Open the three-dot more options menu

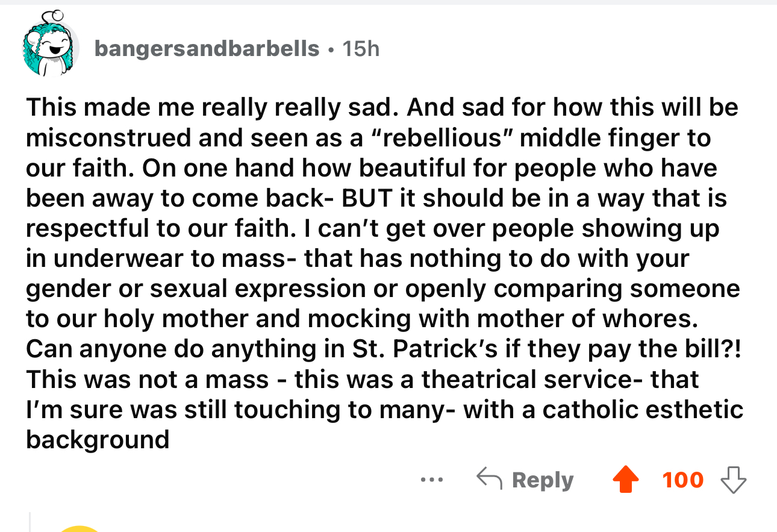(x=432, y=481)
